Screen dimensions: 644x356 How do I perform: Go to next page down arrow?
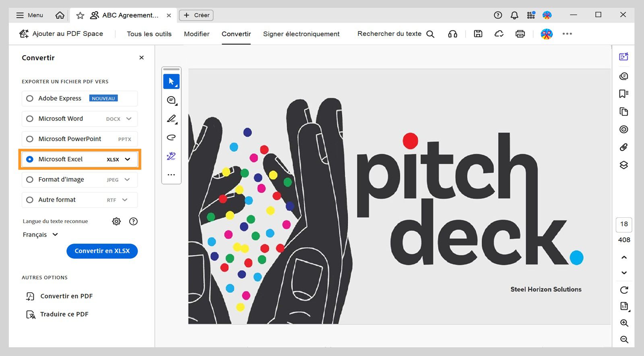click(x=624, y=273)
